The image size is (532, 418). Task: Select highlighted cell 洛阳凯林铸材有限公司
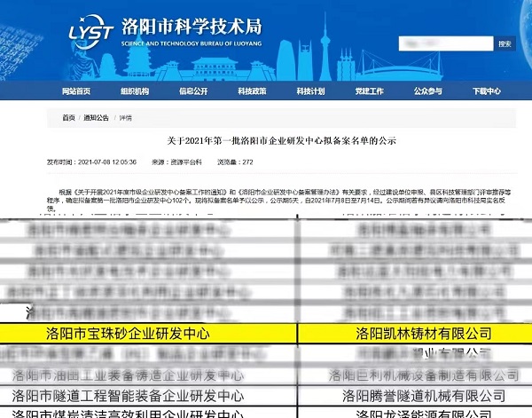pos(415,334)
